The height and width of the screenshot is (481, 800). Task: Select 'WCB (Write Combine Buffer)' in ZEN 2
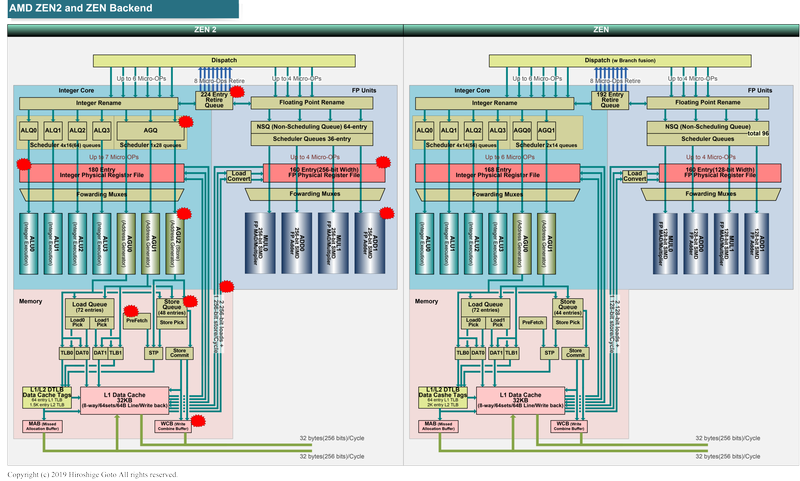click(x=173, y=426)
